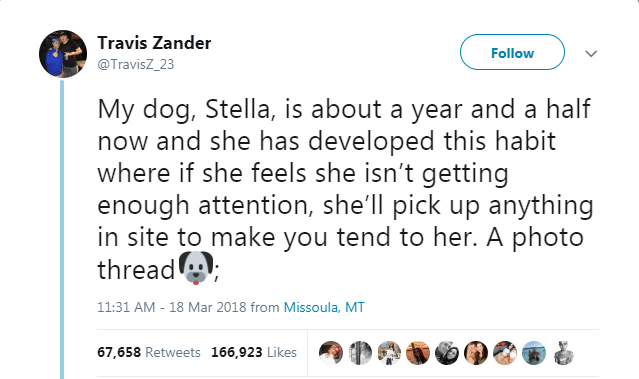Screen dimensions: 639x379
Task: Open the Missoula, MT location link
Action: (x=324, y=307)
